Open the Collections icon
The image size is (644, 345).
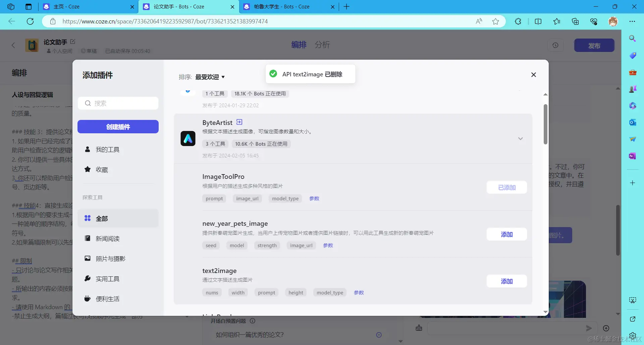click(x=575, y=21)
